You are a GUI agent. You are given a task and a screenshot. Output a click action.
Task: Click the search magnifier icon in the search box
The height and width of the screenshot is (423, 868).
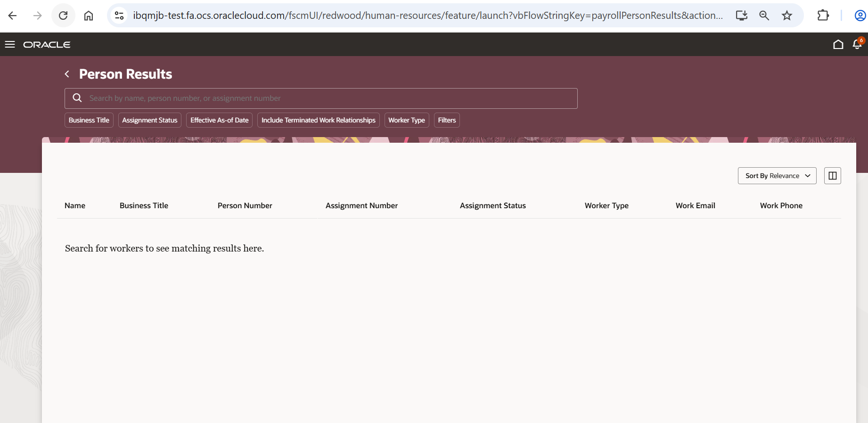click(x=77, y=98)
